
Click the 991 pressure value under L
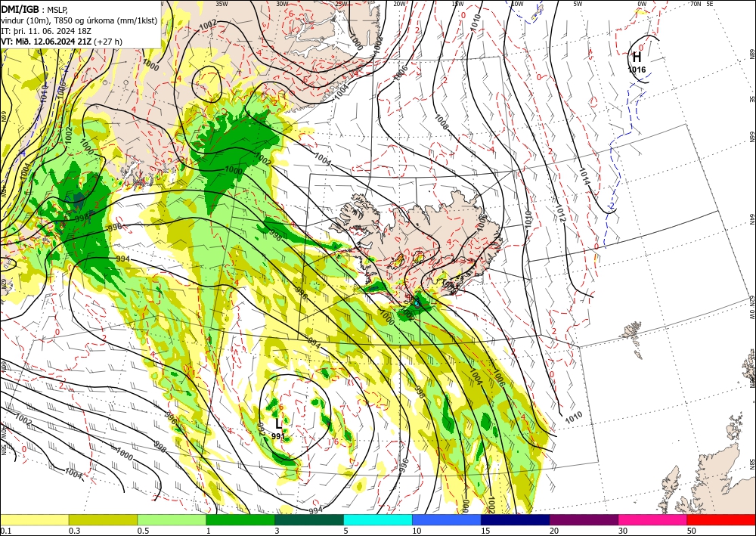coord(278,436)
